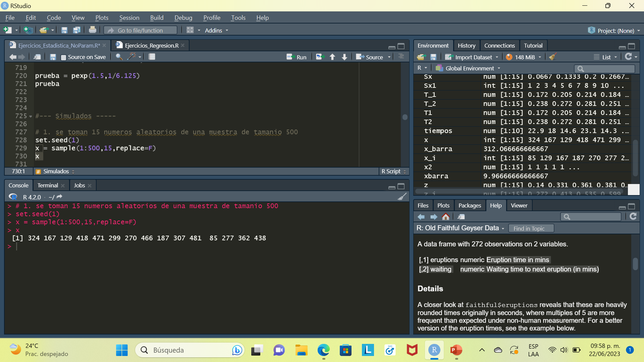This screenshot has width=644, height=362.
Task: Click the compile report notebook icon
Action: pos(152,57)
